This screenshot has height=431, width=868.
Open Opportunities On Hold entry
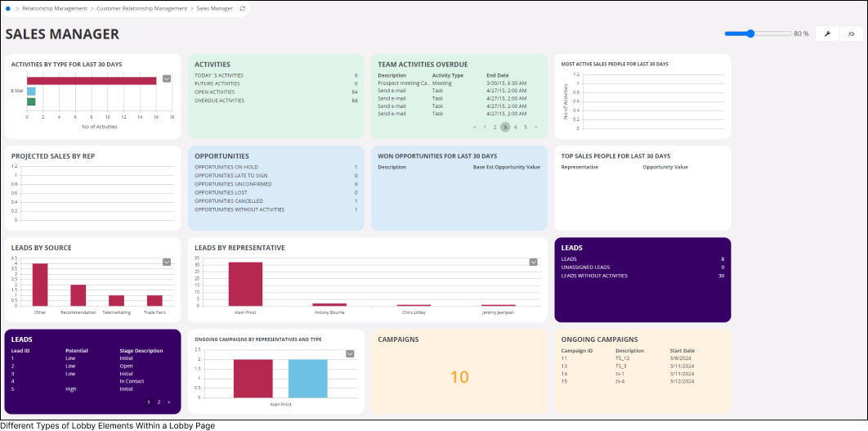[275, 167]
